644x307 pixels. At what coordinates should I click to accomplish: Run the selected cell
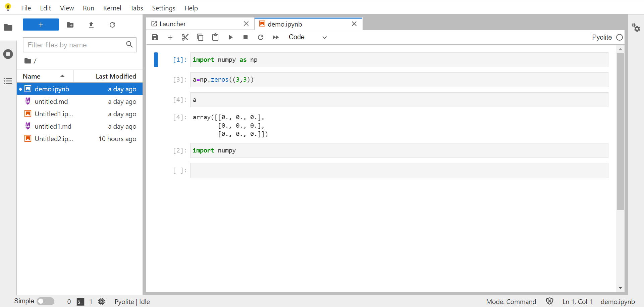(x=230, y=37)
